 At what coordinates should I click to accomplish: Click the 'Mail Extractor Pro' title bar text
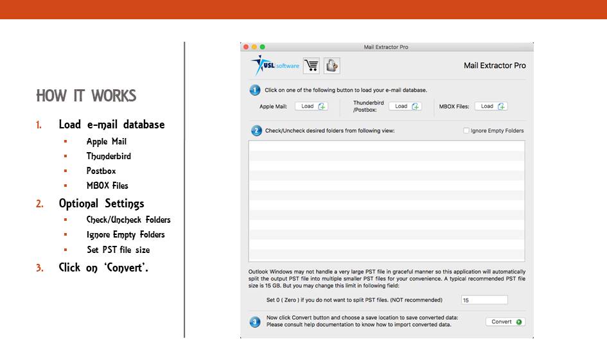pos(386,47)
